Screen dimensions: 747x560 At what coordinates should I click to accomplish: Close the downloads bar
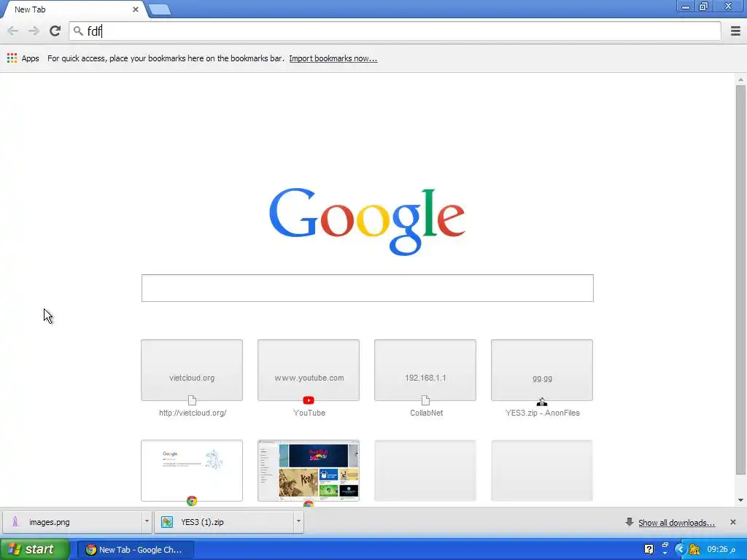tap(732, 522)
